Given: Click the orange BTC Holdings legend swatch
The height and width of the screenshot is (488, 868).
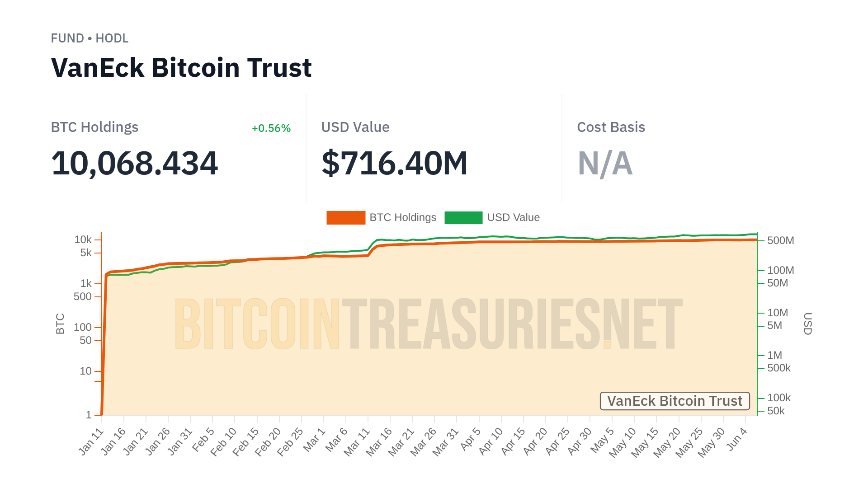Looking at the screenshot, I should (x=346, y=218).
